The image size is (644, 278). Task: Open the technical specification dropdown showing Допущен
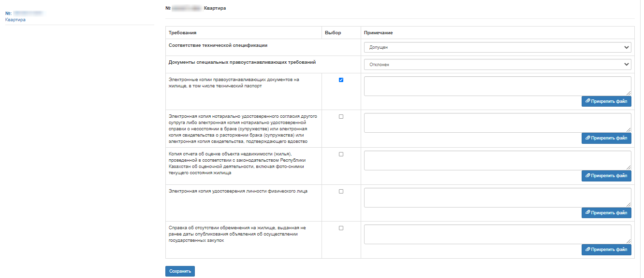pyautogui.click(x=497, y=47)
